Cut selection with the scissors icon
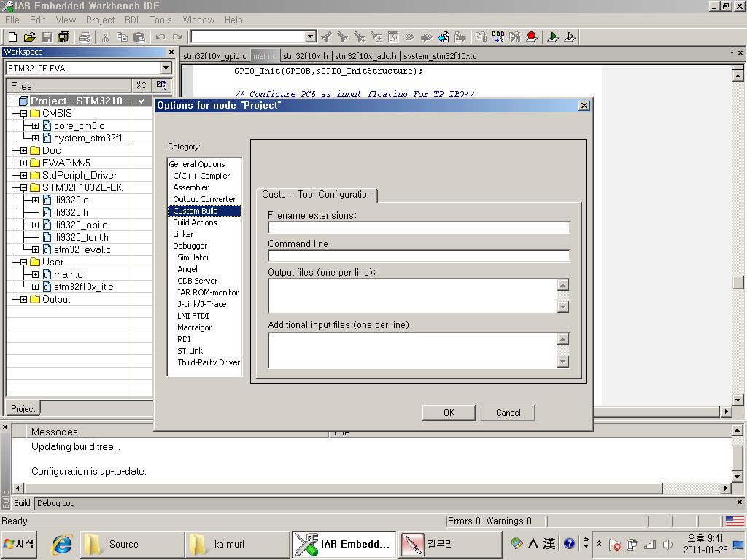 tap(105, 37)
